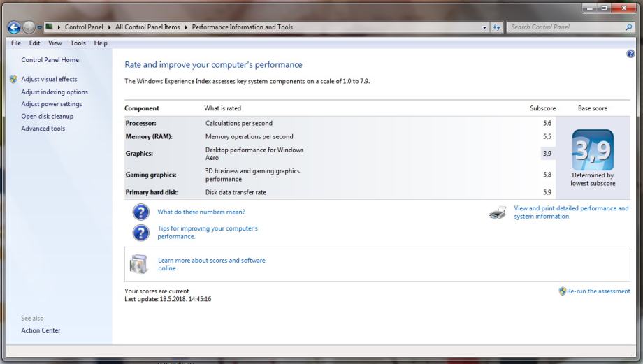Click question icon beside What do these numbers mean

point(140,212)
